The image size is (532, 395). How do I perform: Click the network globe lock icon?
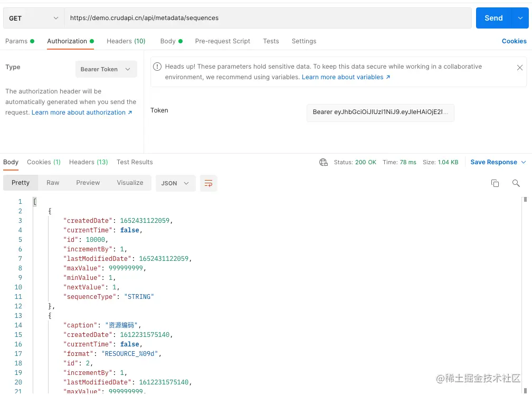[x=324, y=162]
